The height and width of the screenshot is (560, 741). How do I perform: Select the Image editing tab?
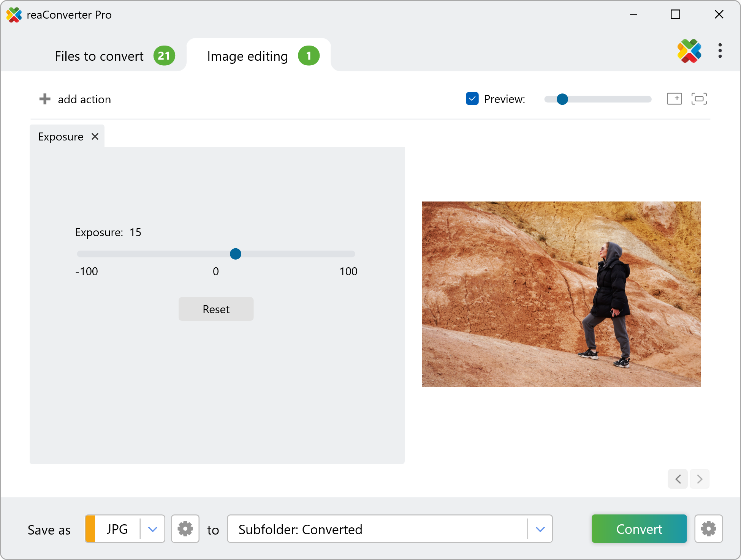[x=247, y=56]
